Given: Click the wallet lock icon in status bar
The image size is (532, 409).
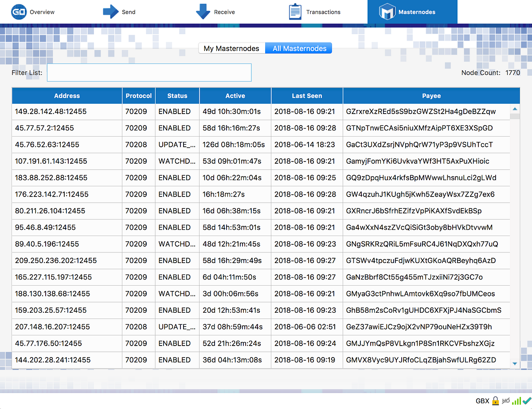Looking at the screenshot, I should 495,401.
